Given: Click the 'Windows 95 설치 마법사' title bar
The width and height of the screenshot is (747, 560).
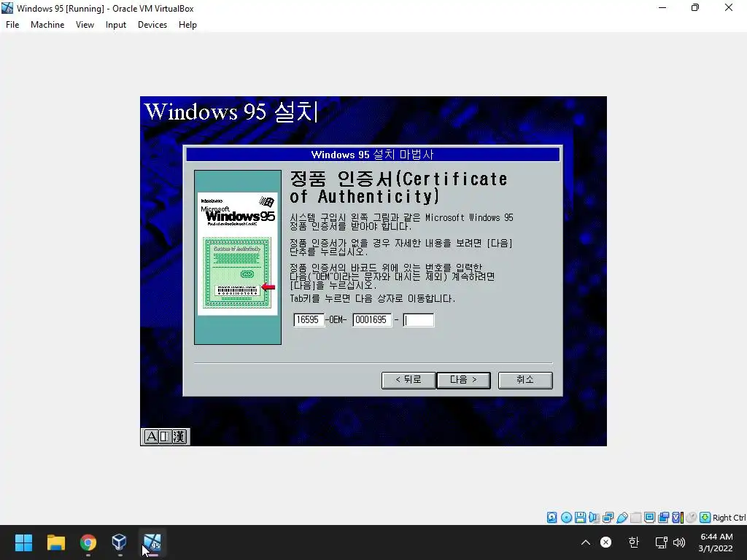Looking at the screenshot, I should (x=373, y=155).
